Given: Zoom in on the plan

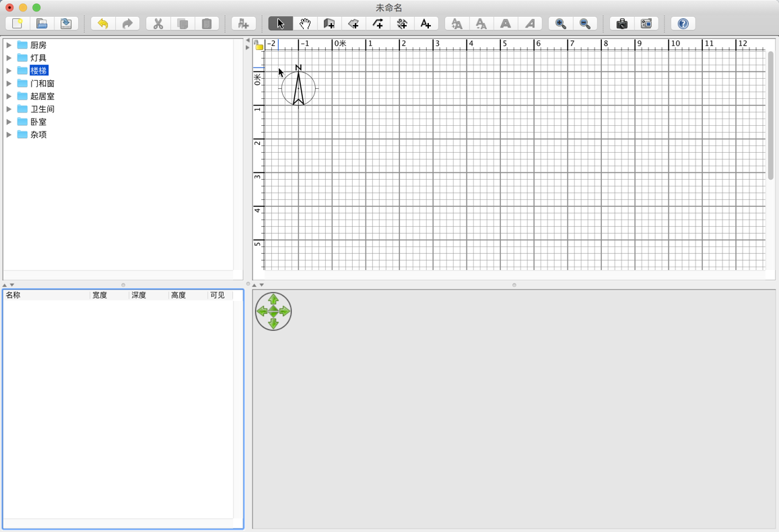Looking at the screenshot, I should (560, 24).
